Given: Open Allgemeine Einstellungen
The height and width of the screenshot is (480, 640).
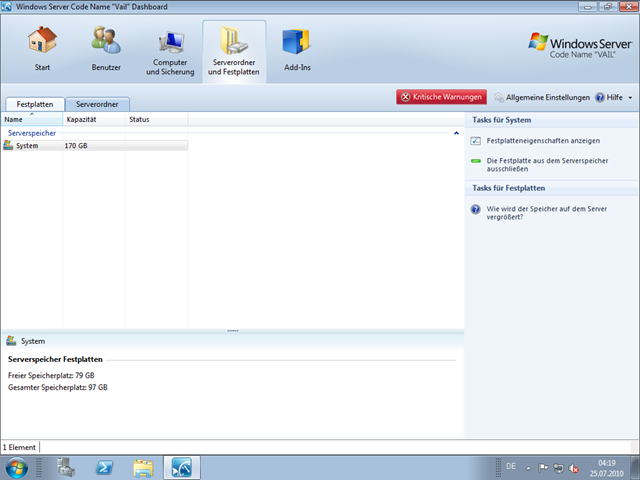Looking at the screenshot, I should [x=542, y=98].
